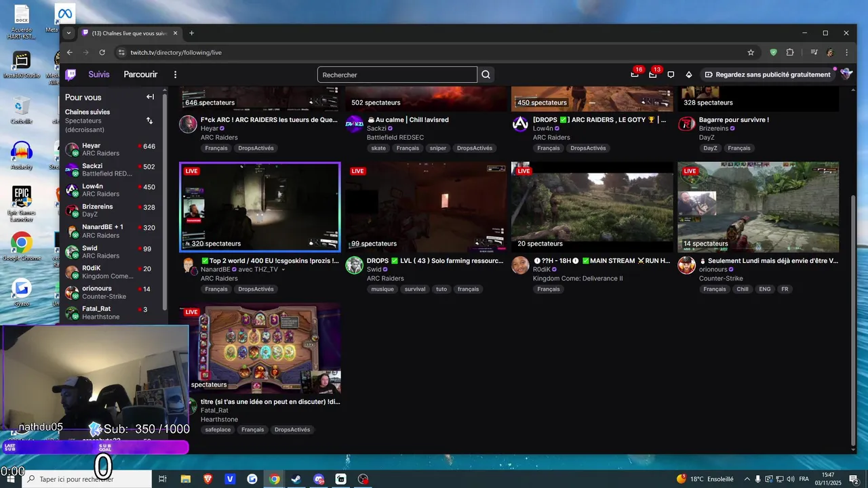Open Chrome media controls icon
The image size is (868, 488).
click(x=814, y=52)
